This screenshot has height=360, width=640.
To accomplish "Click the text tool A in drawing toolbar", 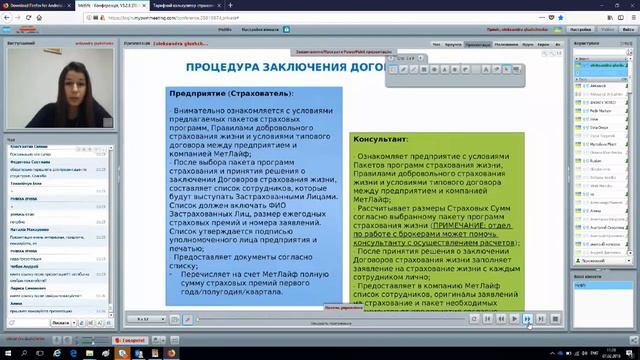I will coord(486,70).
